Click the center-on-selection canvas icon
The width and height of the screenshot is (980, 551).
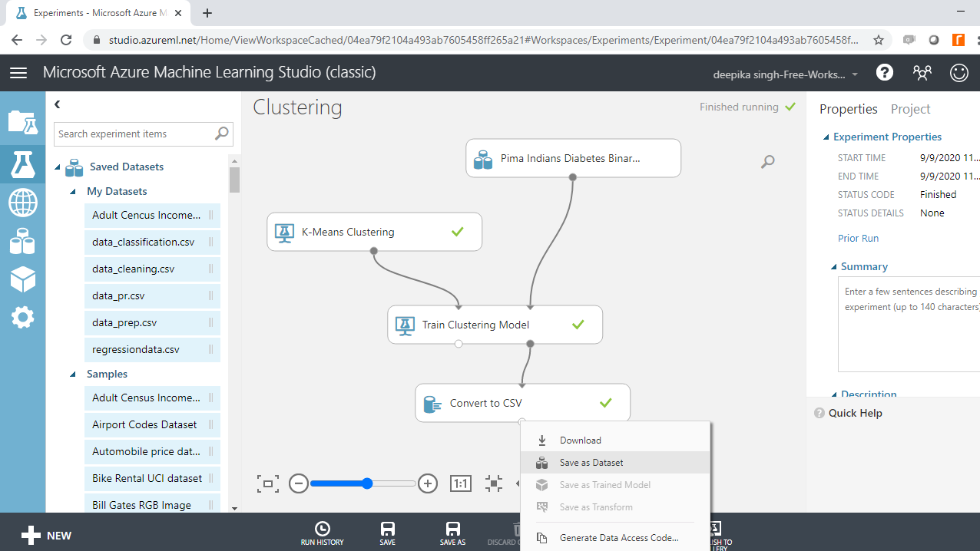[x=494, y=483]
